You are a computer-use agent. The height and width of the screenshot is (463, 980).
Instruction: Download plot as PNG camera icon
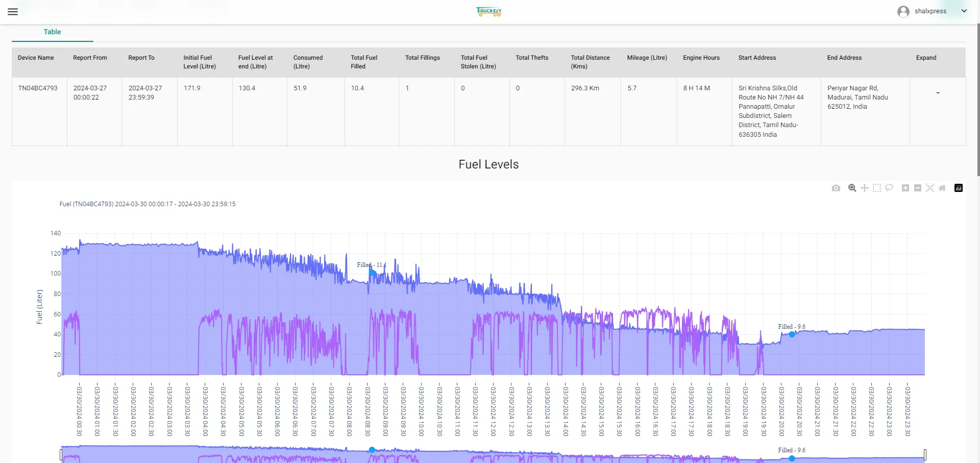tap(836, 188)
